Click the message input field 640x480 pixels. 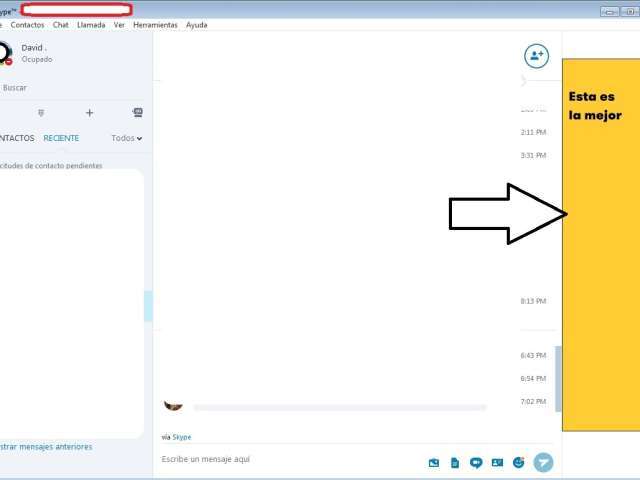pyautogui.click(x=285, y=459)
